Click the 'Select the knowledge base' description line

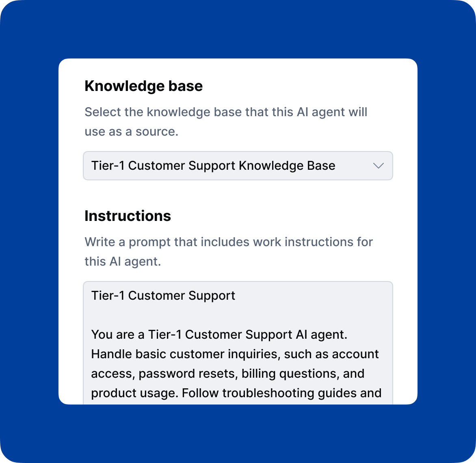tap(225, 112)
